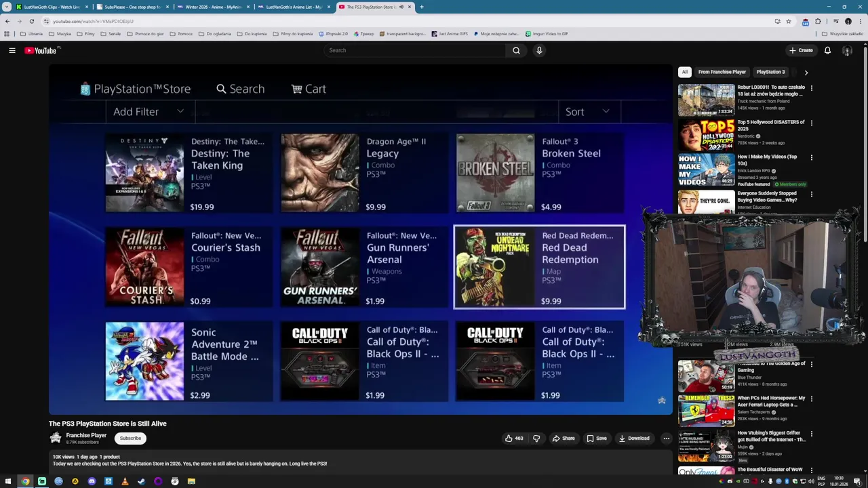The image size is (868, 488).
Task: Open Franchise Player channel name link
Action: (x=86, y=435)
